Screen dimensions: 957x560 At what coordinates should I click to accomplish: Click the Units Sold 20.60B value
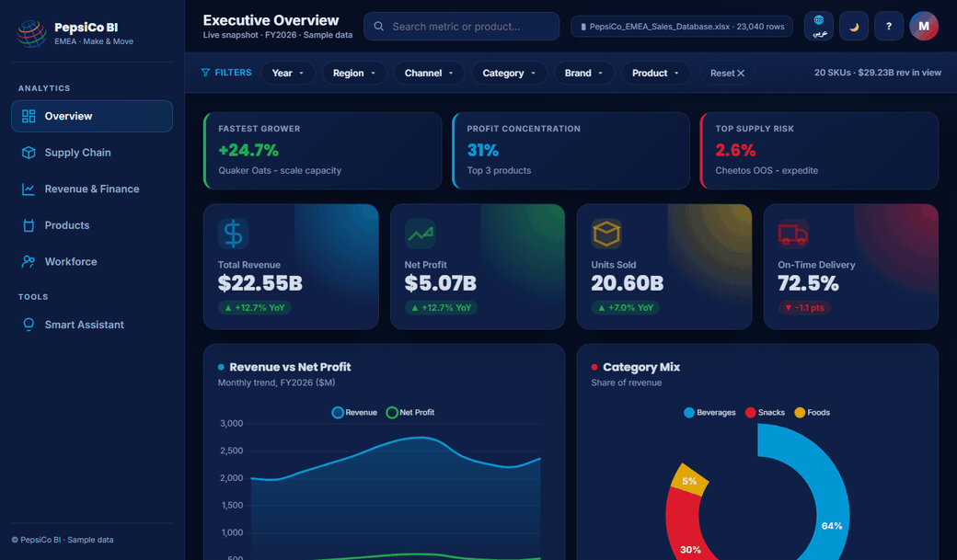click(627, 283)
